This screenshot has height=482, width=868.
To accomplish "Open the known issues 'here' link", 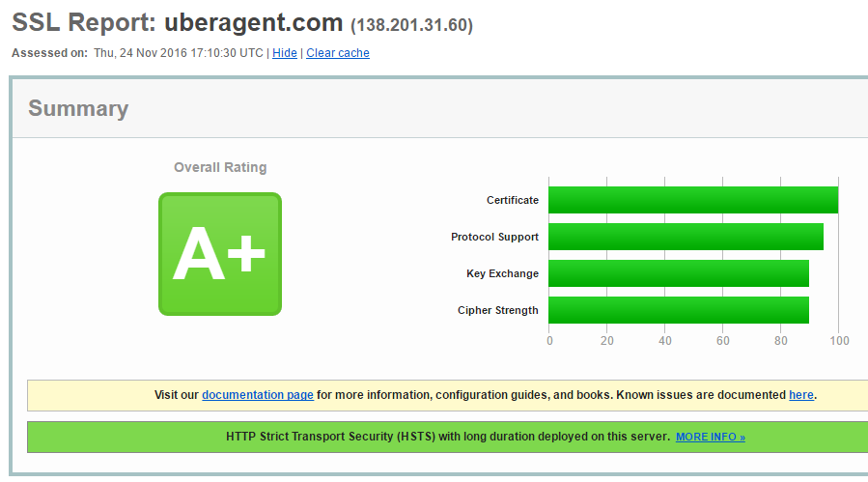I will (801, 395).
